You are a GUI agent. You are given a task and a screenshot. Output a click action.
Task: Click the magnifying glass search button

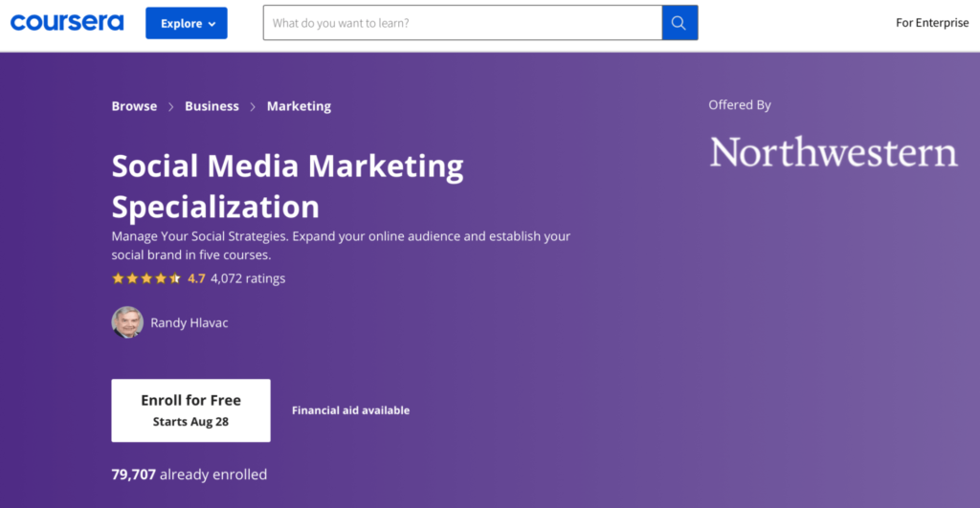coord(680,23)
